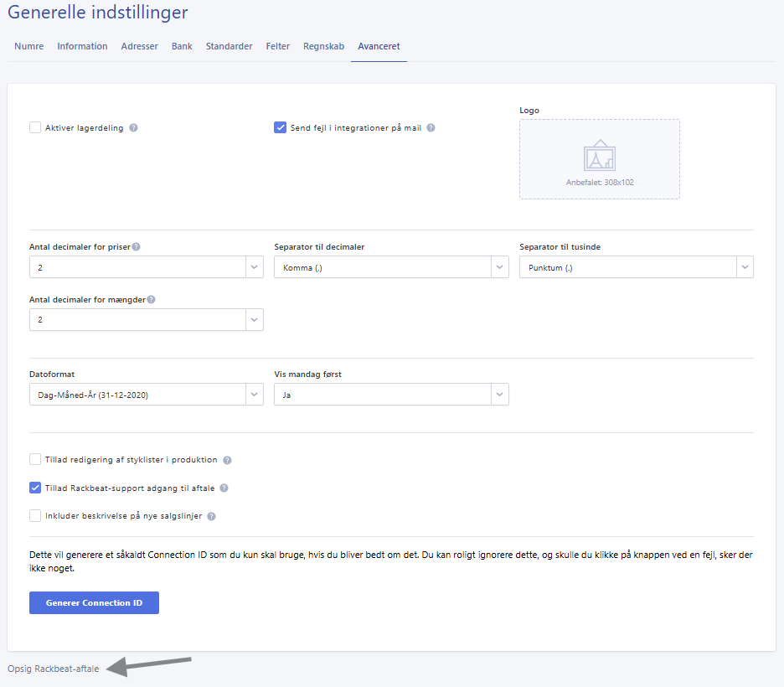Expand the Datoformat dropdown
This screenshot has height=687, width=784.
(x=146, y=395)
